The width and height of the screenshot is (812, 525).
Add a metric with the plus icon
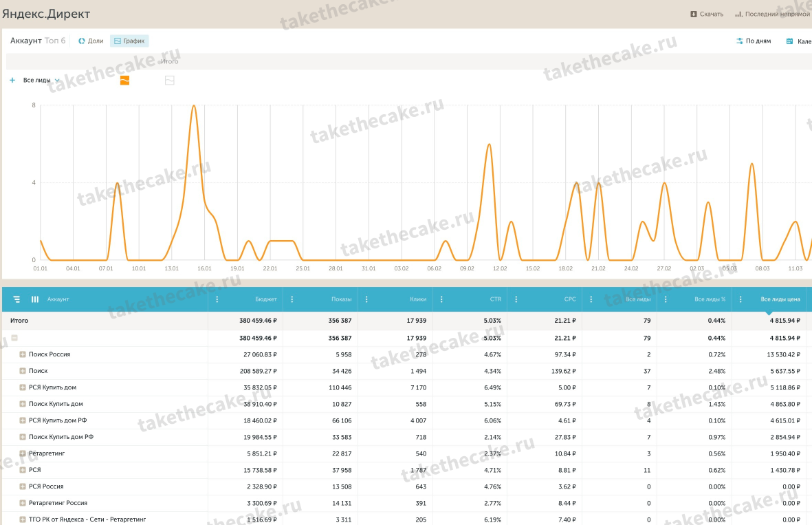(x=12, y=81)
